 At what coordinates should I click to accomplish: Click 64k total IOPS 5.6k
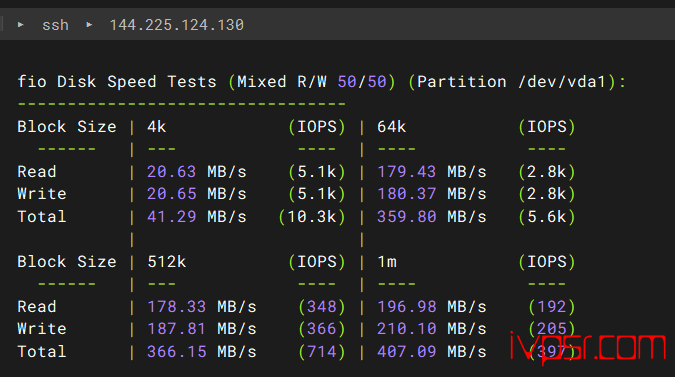click(547, 217)
